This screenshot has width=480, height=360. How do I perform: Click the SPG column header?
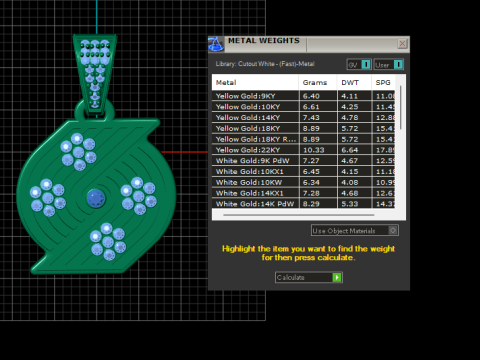383,82
